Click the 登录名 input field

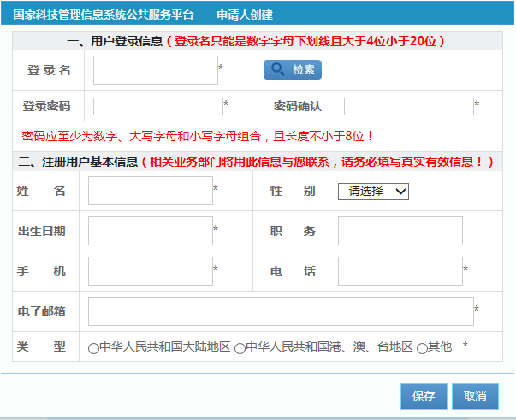pyautogui.click(x=155, y=70)
